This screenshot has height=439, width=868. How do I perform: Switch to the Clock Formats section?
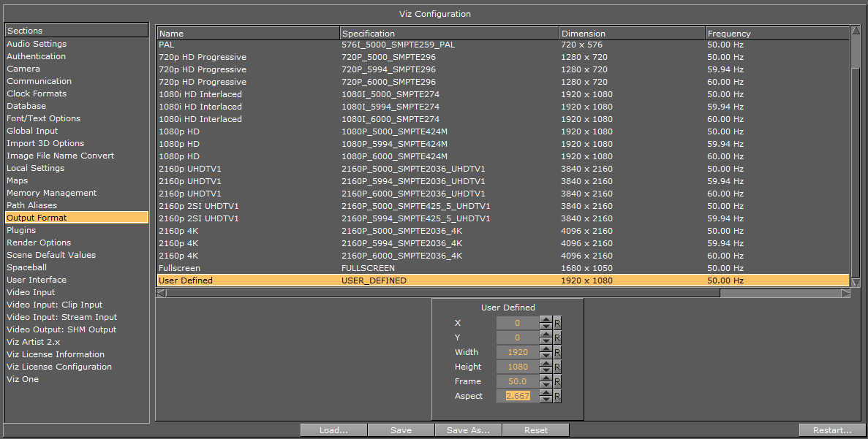coord(76,93)
